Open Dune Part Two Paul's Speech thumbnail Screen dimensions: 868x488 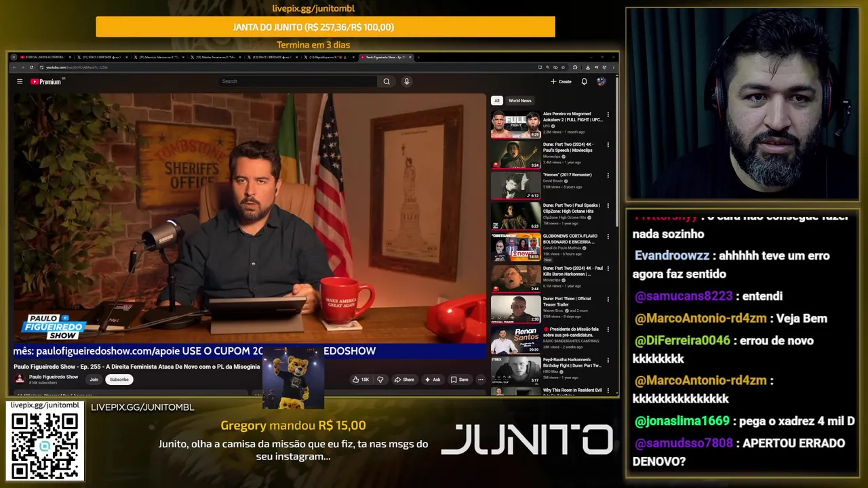(x=515, y=155)
